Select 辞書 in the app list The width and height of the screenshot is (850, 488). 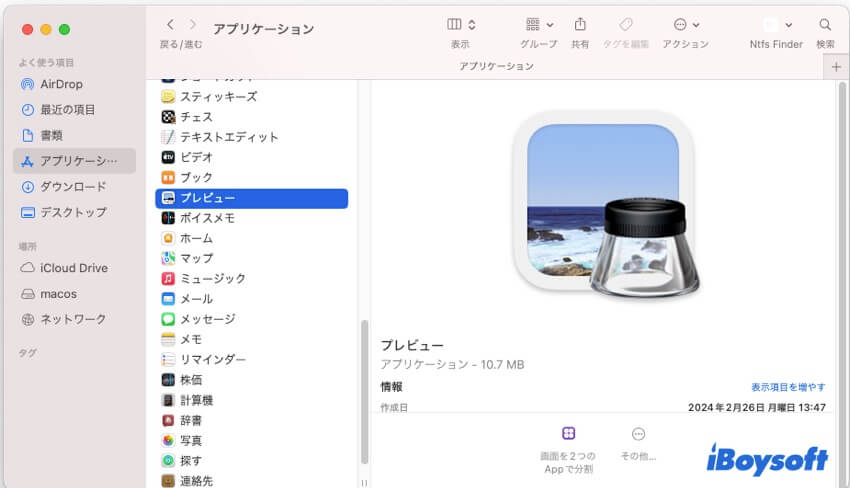coord(252,420)
